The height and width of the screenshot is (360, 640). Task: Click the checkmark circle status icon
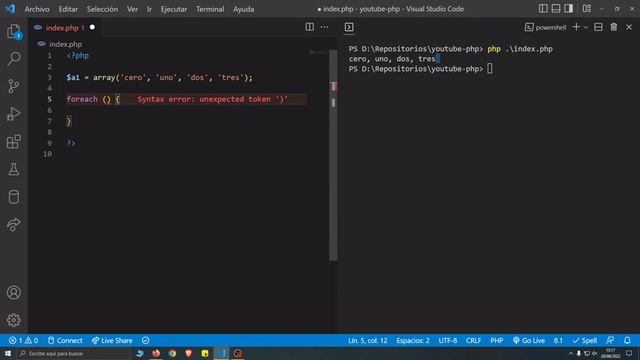coord(146,340)
